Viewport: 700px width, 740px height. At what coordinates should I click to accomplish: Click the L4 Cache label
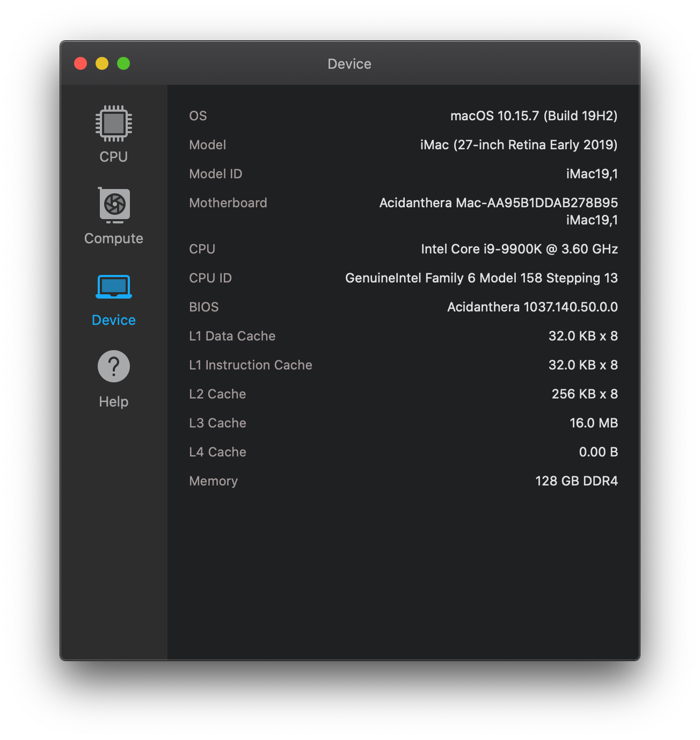[217, 452]
